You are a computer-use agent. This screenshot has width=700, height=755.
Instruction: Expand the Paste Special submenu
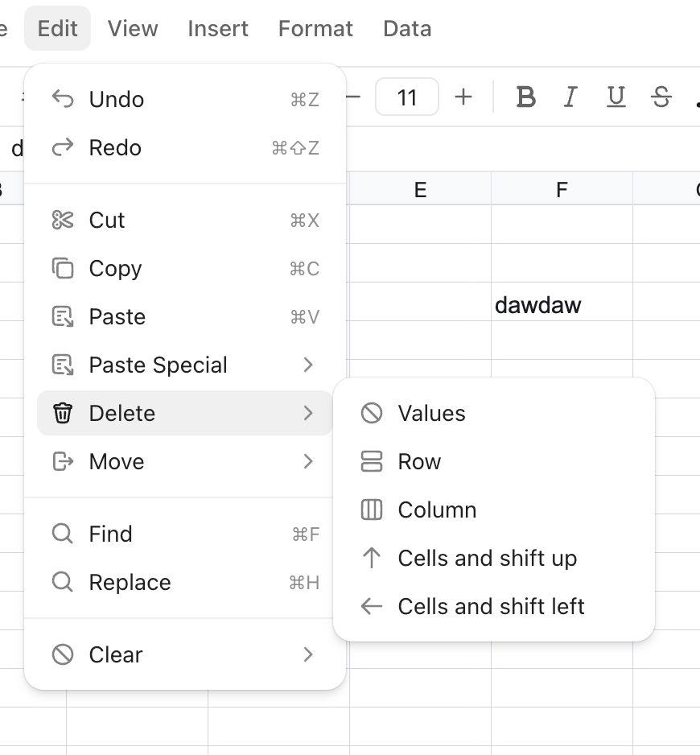(185, 365)
